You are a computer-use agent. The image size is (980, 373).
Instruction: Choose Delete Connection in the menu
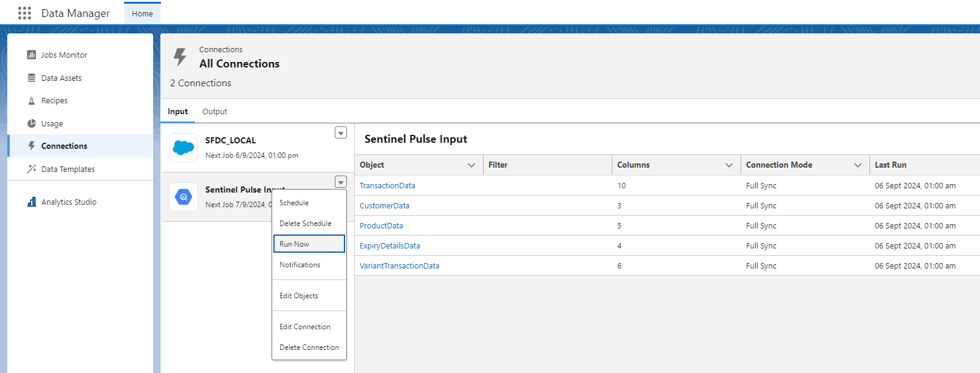coord(309,347)
